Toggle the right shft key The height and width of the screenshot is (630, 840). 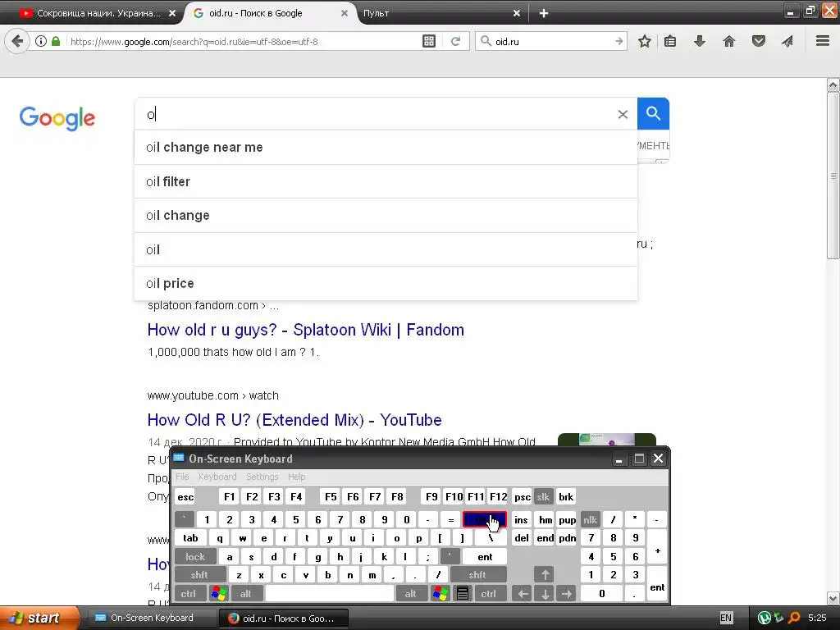477,575
